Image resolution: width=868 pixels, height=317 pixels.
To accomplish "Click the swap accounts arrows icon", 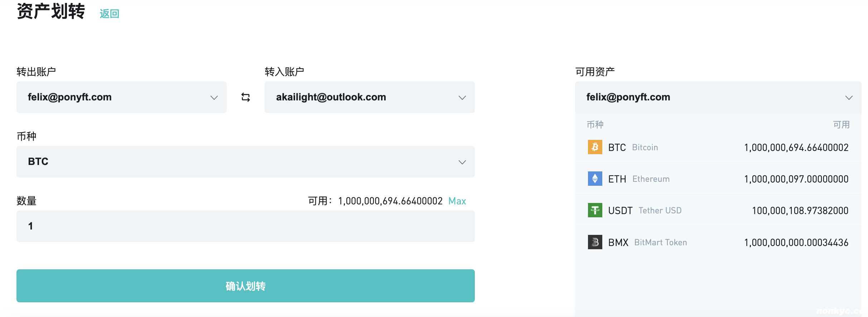I will [246, 97].
